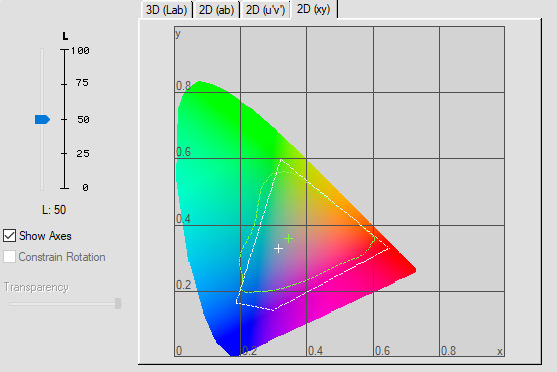Click the Show Axes label
Viewport: 557px width, 372px height.
click(45, 236)
